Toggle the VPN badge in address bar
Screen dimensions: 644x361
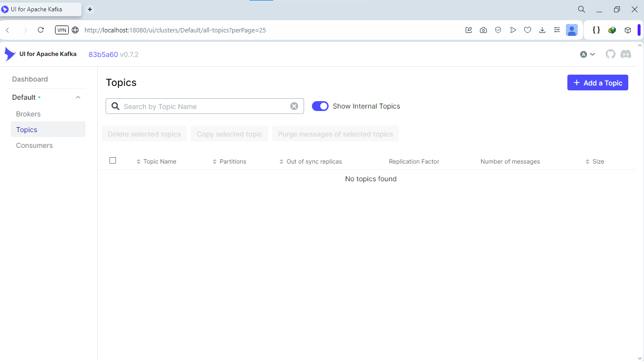[x=61, y=30]
